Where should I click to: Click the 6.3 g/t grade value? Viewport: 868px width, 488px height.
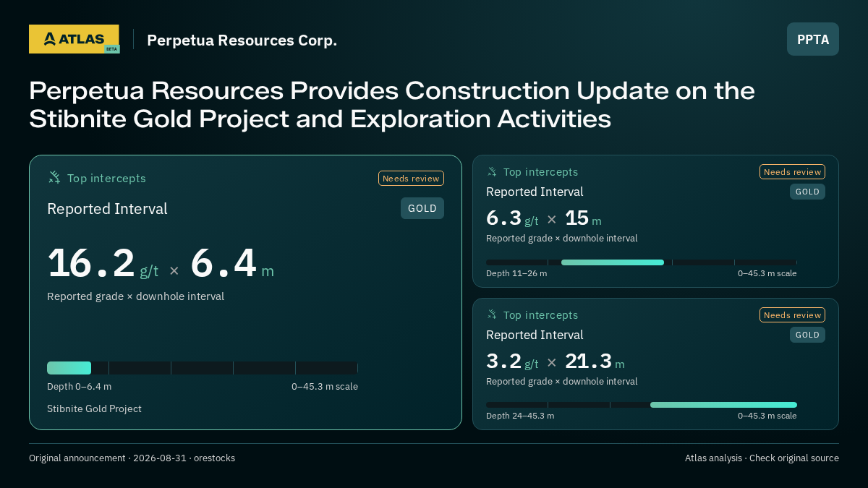click(x=512, y=218)
